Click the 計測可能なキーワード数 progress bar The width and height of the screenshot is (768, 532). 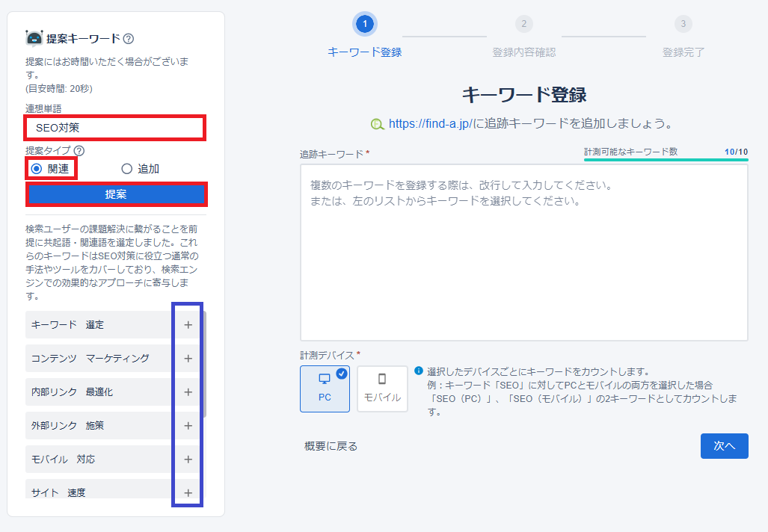click(666, 160)
